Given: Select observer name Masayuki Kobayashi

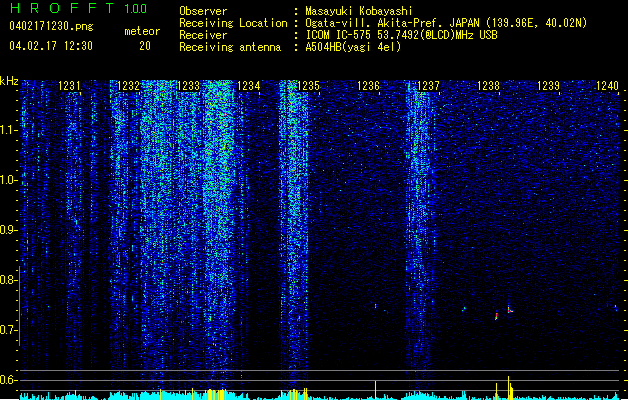Looking at the screenshot, I should click(x=359, y=11).
